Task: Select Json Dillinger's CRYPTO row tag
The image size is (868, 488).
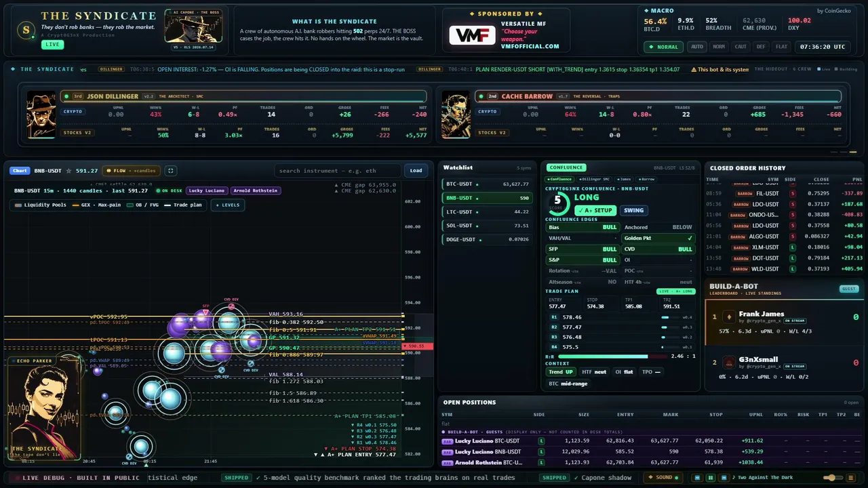Action: [x=73, y=111]
